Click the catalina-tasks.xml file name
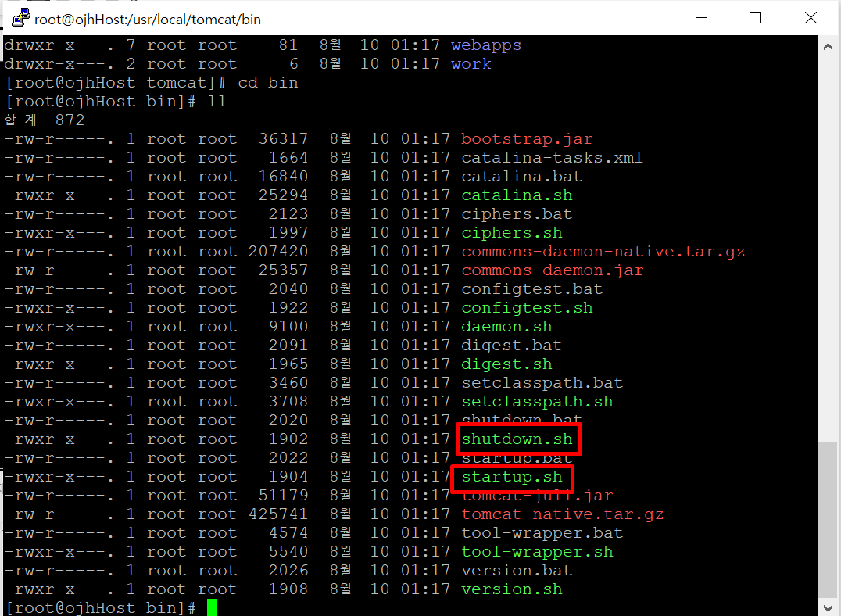The width and height of the screenshot is (841, 616). [x=552, y=158]
